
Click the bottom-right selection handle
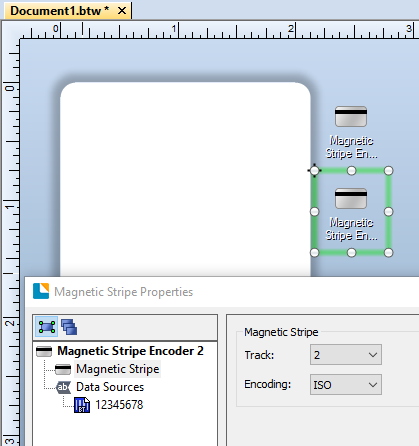point(388,253)
